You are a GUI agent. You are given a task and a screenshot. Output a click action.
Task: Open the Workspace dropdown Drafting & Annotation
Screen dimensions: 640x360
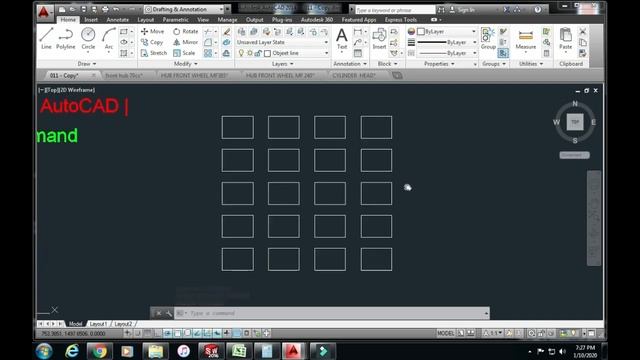point(184,9)
